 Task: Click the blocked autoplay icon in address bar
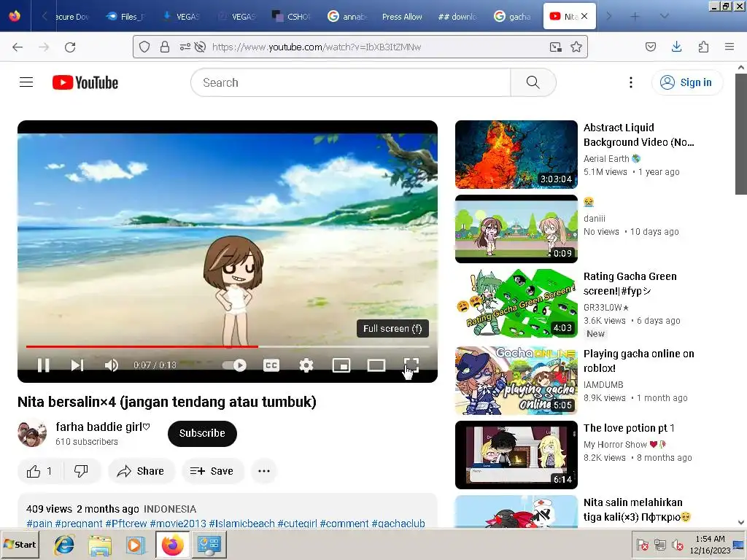(200, 47)
